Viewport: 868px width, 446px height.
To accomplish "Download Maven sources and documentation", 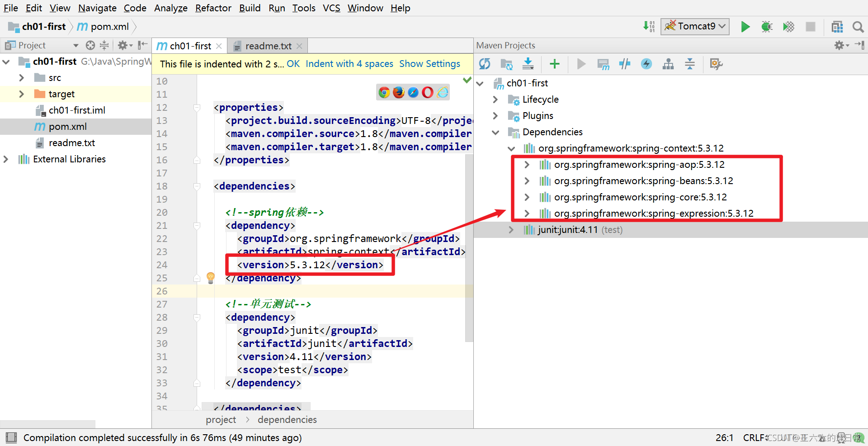I will point(528,64).
